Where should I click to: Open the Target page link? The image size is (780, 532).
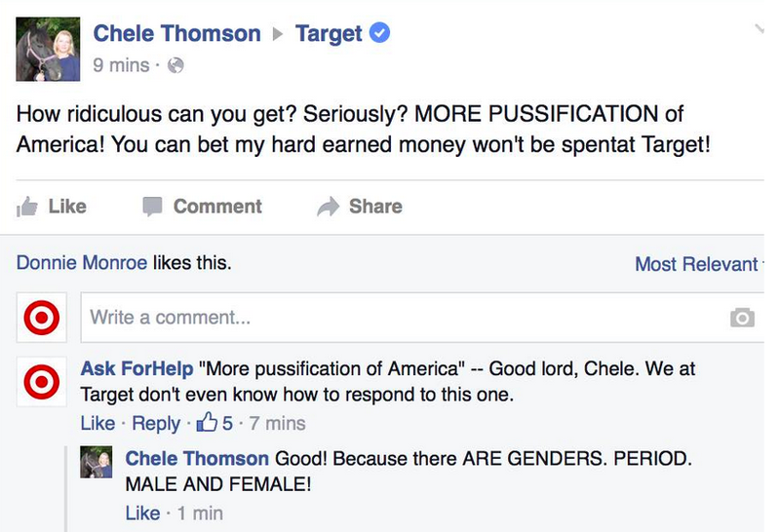(x=329, y=34)
